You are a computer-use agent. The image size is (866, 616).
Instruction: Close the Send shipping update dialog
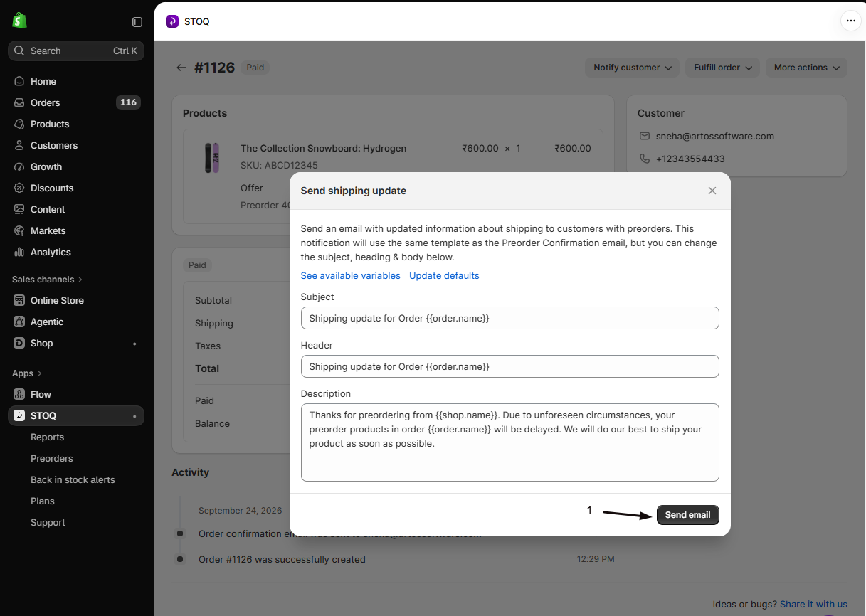click(712, 191)
